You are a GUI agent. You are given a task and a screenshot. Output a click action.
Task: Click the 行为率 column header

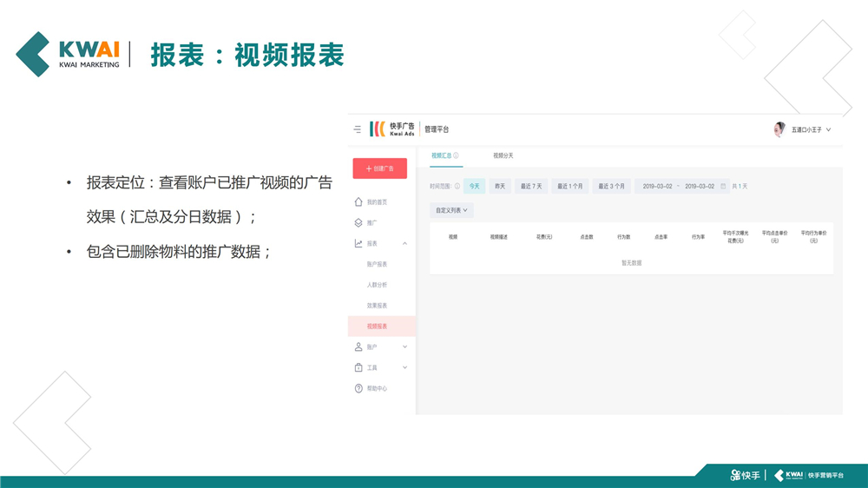(698, 237)
